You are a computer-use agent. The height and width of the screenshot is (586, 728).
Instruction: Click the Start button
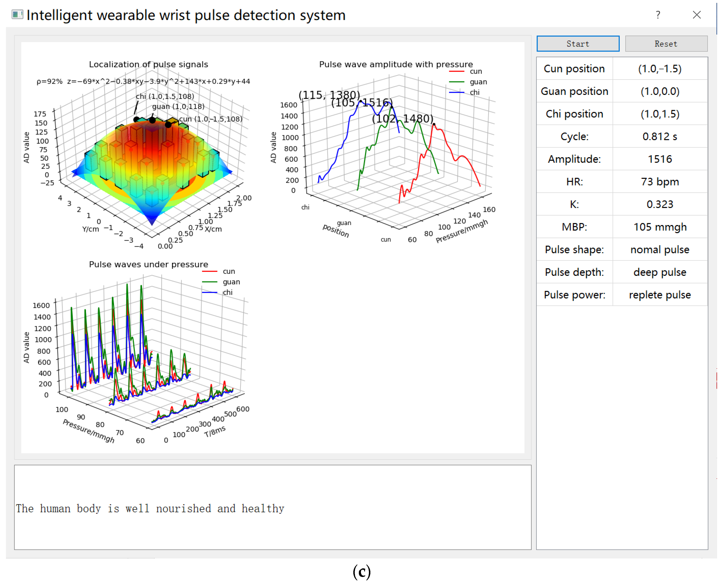click(x=578, y=44)
